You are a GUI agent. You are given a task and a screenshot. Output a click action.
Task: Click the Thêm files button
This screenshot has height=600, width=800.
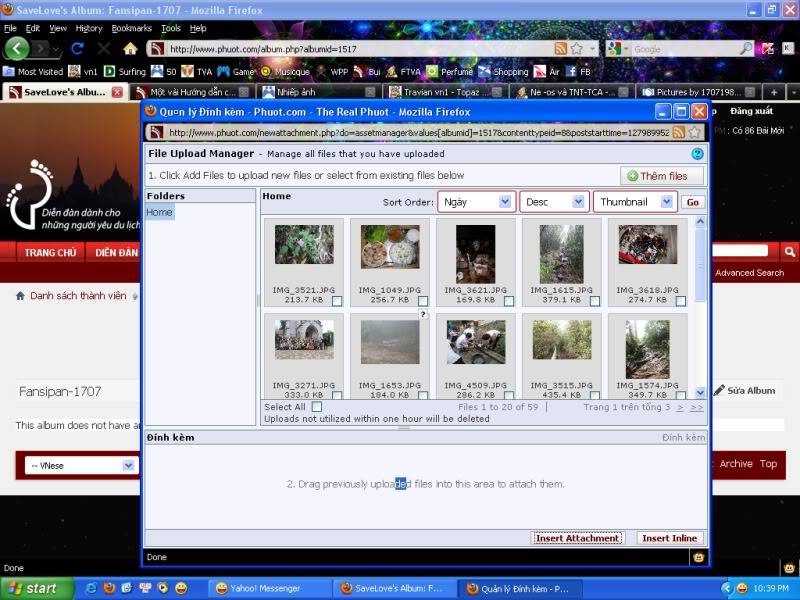(662, 176)
